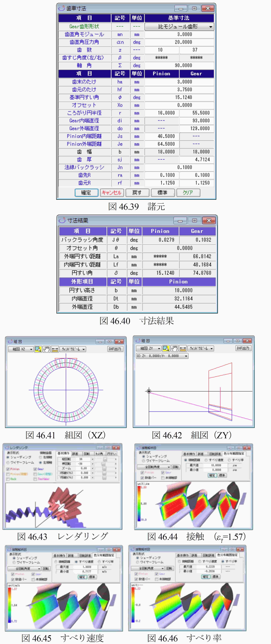Screen dimensions: 271x644
Task: Click the 歯直角モジュール value field 3.0000
Action: (179, 34)
